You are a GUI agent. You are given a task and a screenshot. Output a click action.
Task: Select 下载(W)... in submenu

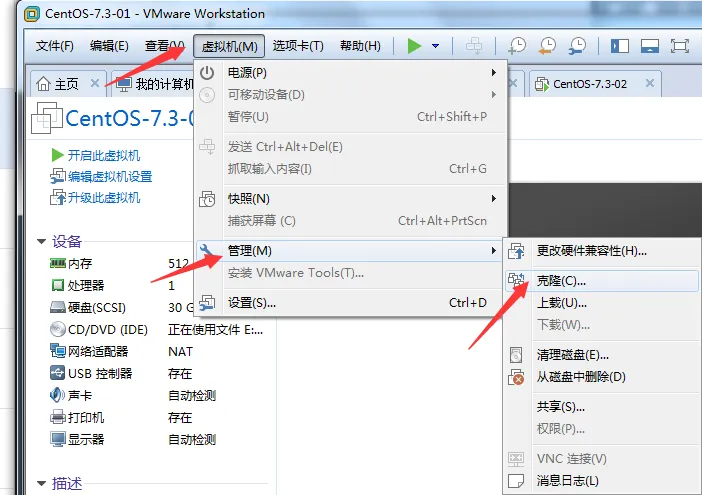pos(603,324)
